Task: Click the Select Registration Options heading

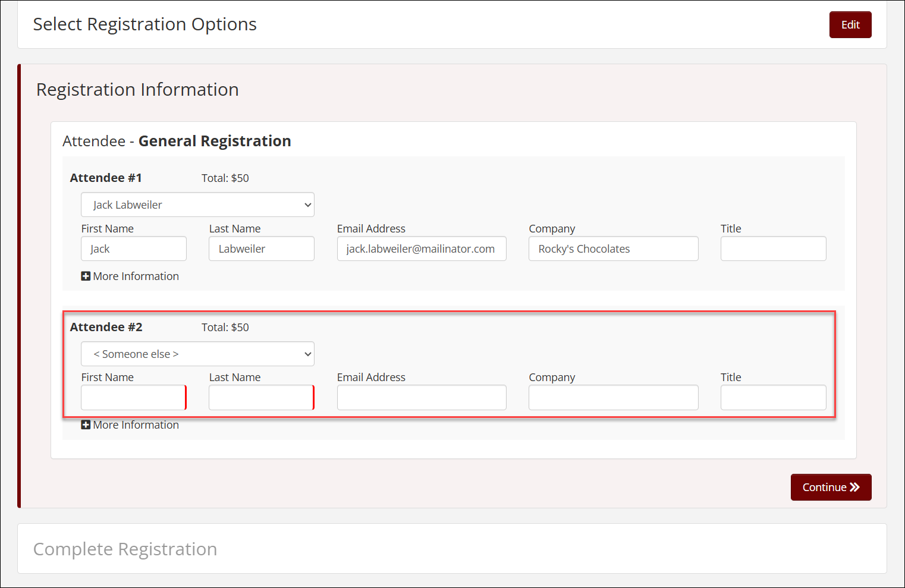Action: click(x=144, y=24)
